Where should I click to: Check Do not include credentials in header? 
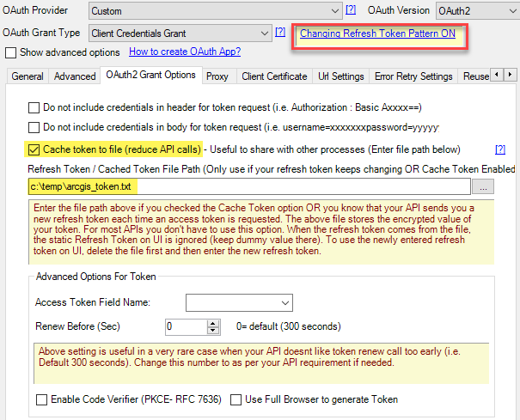(34, 108)
